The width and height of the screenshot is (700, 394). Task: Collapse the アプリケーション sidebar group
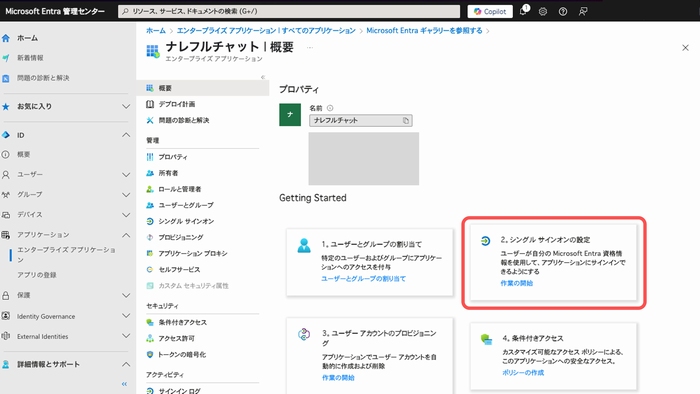126,235
